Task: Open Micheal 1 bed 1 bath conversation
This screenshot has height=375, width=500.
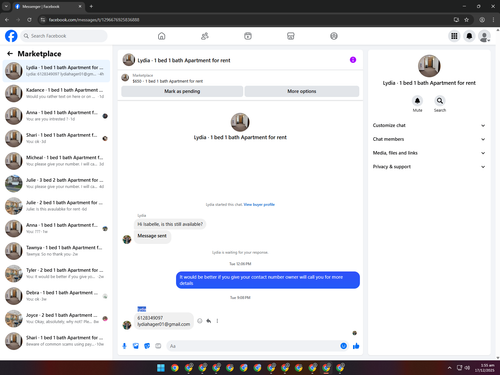Action: [x=56, y=161]
